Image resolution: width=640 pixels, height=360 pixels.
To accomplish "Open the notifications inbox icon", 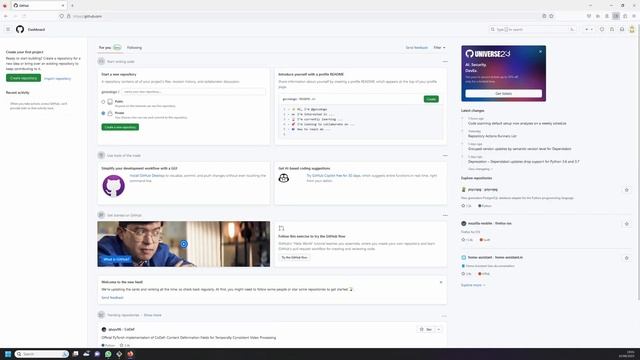I will pos(622,29).
